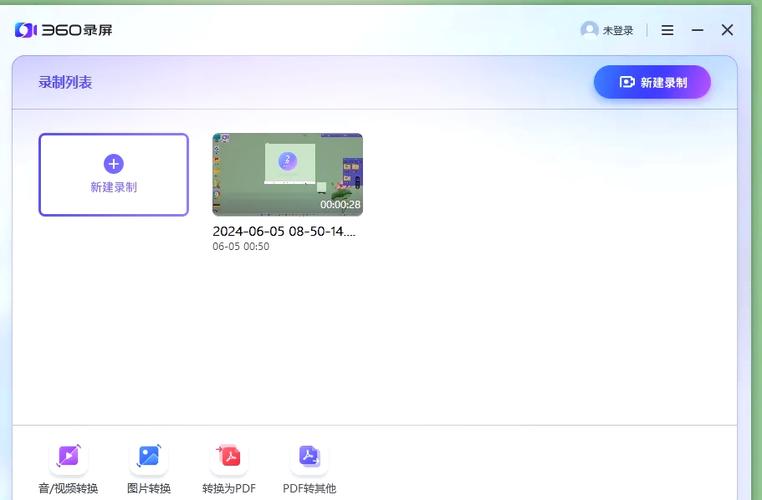Open the 图片转换 tool icon
Viewport: 762px width, 500px height.
149,456
